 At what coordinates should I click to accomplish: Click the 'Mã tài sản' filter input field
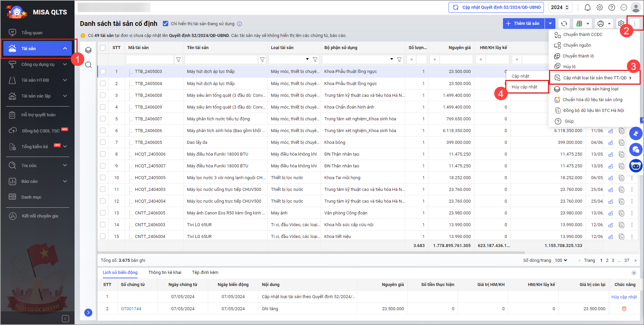pyautogui.click(x=150, y=59)
